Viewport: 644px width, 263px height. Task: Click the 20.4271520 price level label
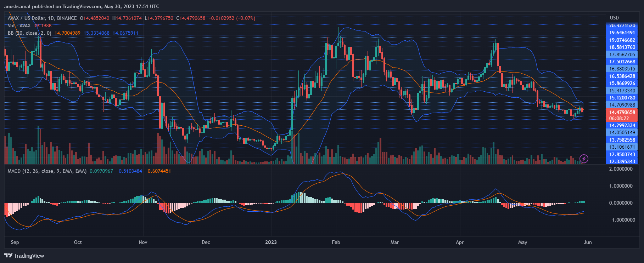click(x=622, y=25)
